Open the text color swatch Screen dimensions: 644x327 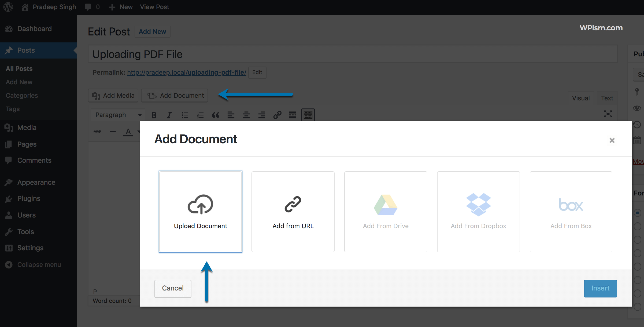tap(128, 132)
